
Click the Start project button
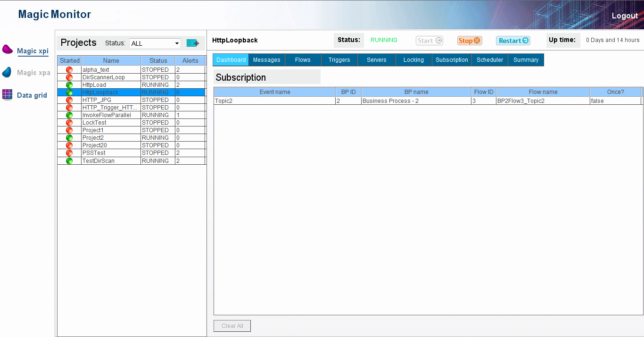pyautogui.click(x=429, y=41)
